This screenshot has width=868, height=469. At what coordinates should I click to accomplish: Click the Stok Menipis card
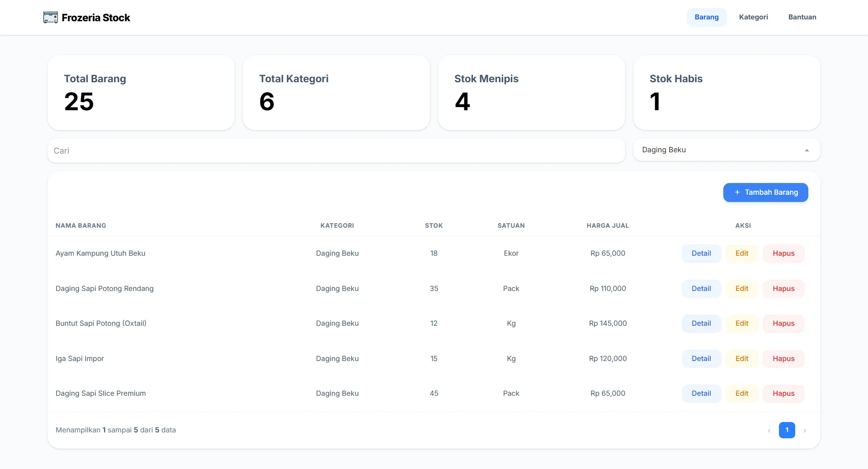point(531,93)
